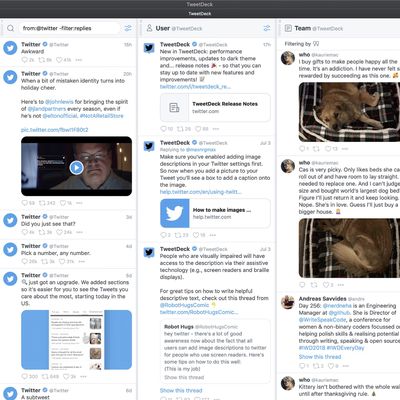Open the sleeping dog photo in 'Cas' tweet
This screenshot has width=400, height=400.
(x=349, y=248)
